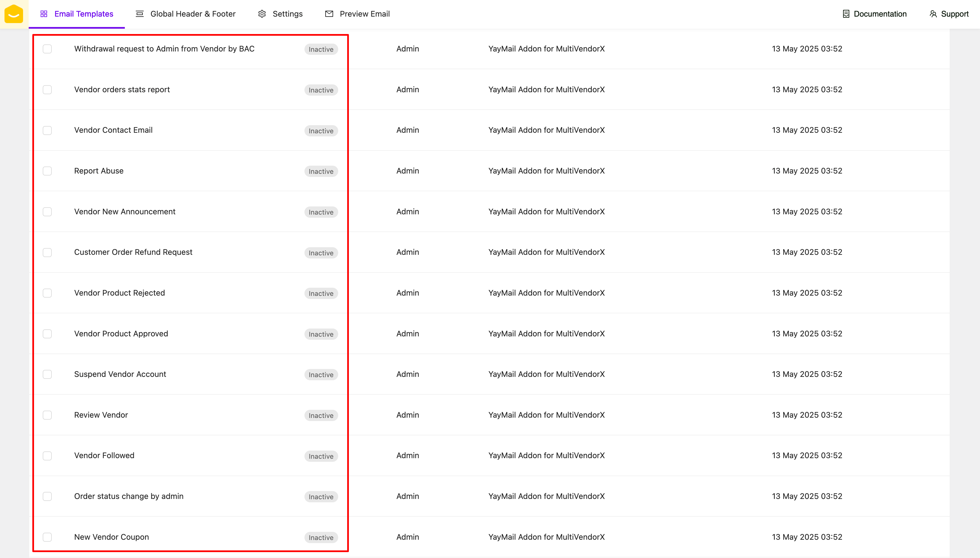Screen dimensions: 980x558
Task: Go to Preview Email tab
Action: coord(364,14)
